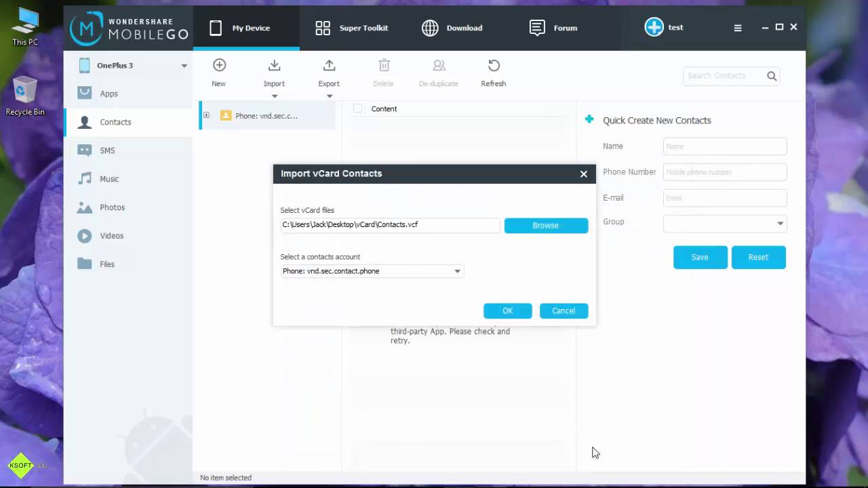Click the Browse button
The width and height of the screenshot is (868, 488).
point(546,226)
